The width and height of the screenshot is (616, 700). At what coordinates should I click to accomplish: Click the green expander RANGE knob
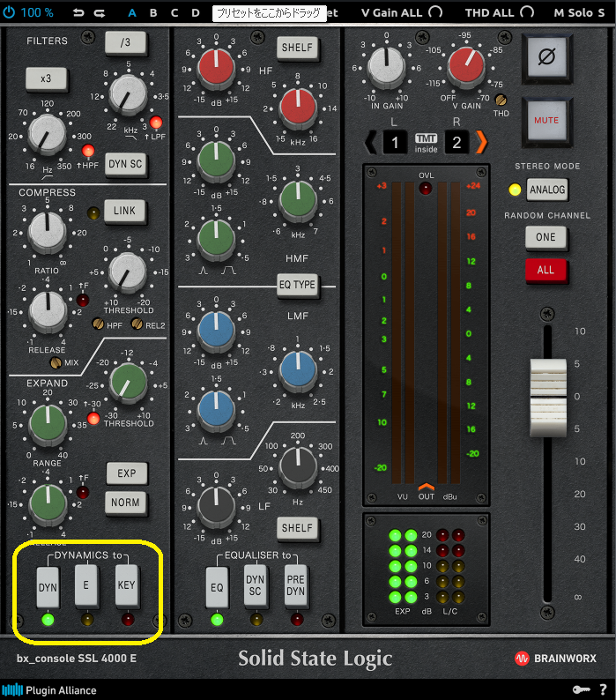pyautogui.click(x=48, y=425)
